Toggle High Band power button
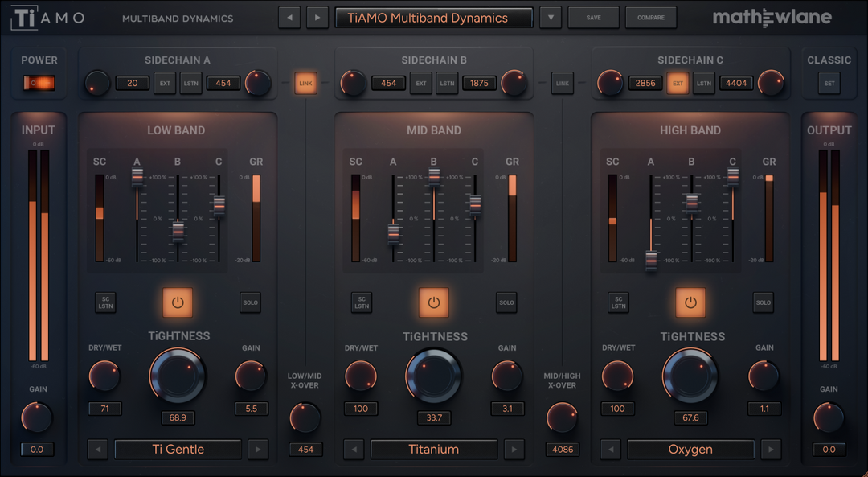The width and height of the screenshot is (868, 477). pos(690,302)
